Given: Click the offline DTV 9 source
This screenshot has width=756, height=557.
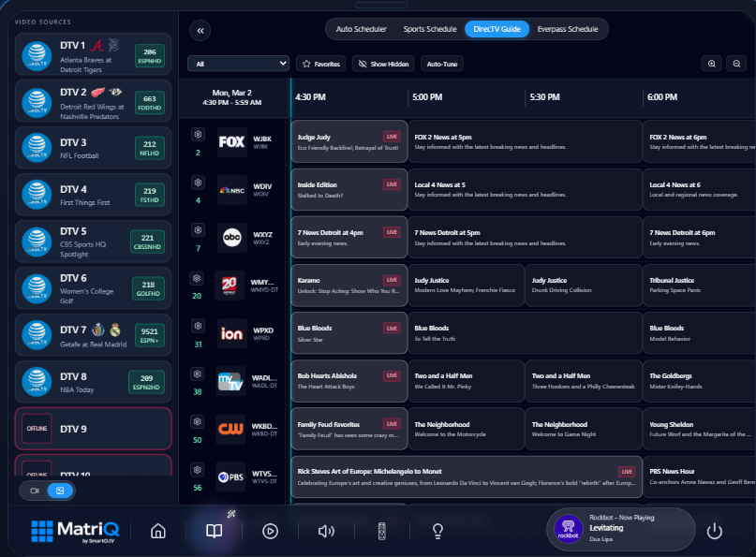Looking at the screenshot, I should 93,427.
